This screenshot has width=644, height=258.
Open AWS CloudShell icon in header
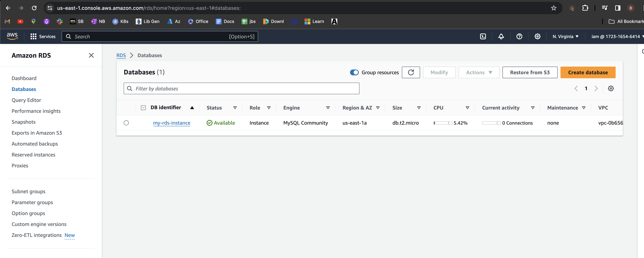483,37
